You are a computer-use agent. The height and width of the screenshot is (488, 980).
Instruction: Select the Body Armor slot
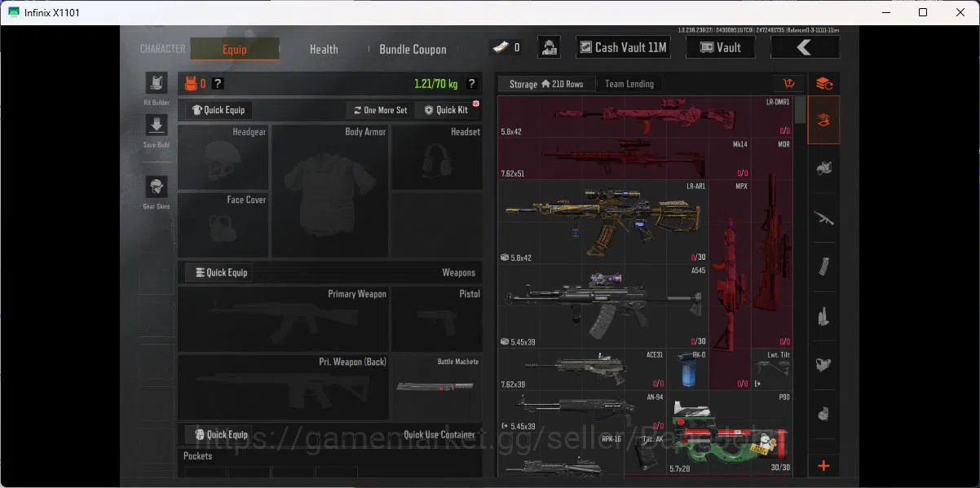pyautogui.click(x=329, y=191)
